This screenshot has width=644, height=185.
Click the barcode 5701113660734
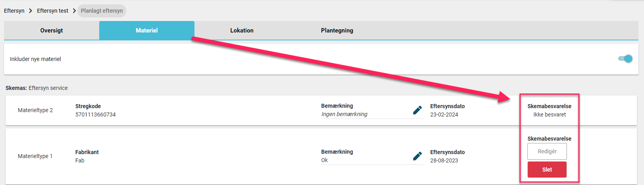(x=96, y=114)
